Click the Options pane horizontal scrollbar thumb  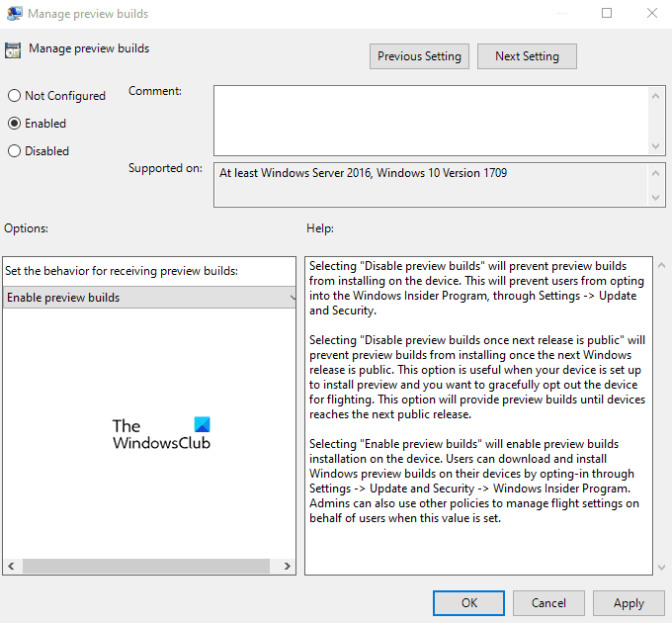click(146, 566)
